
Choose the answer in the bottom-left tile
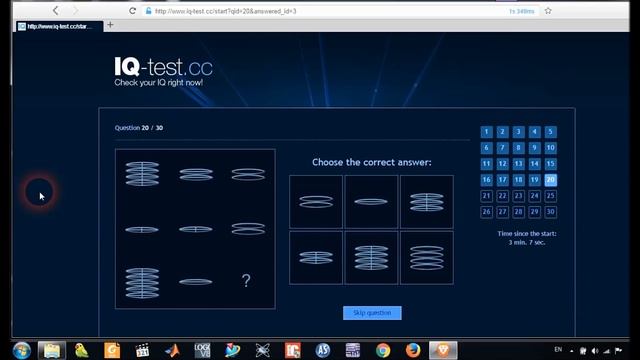[x=316, y=258]
